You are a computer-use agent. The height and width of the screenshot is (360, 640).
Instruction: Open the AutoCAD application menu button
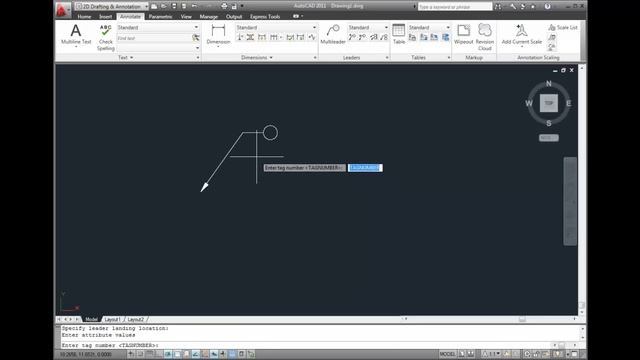(x=62, y=9)
